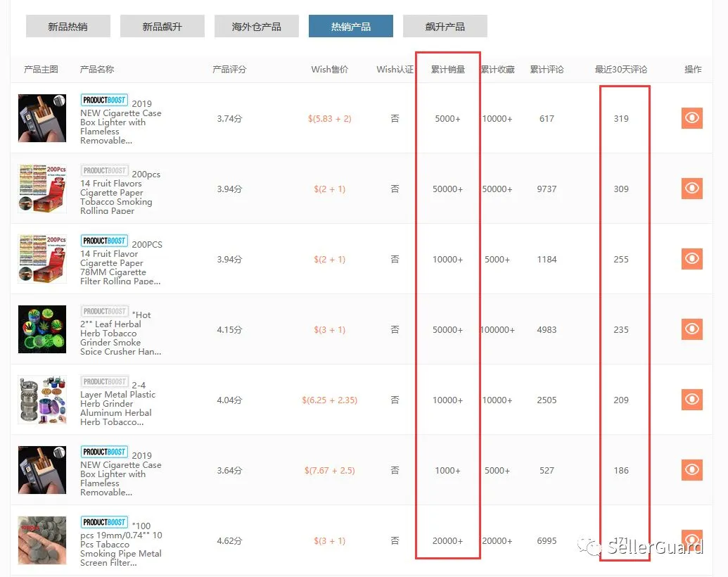Click grey PRODUCTBOOST badge of Leaf Herbal Grinder
Viewport: 728px width, 577px height.
pyautogui.click(x=105, y=311)
